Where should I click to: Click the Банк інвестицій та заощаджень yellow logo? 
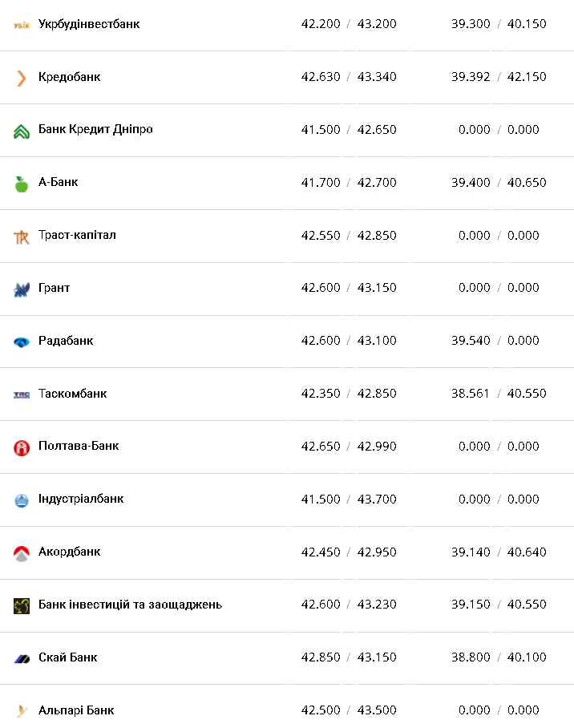point(22,606)
